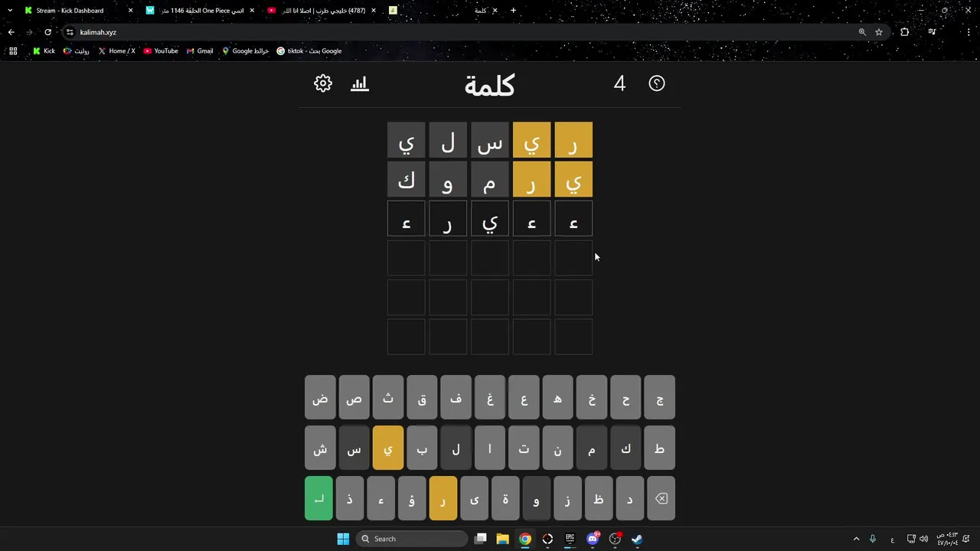Reload the kalimah.xyz page

[47, 32]
